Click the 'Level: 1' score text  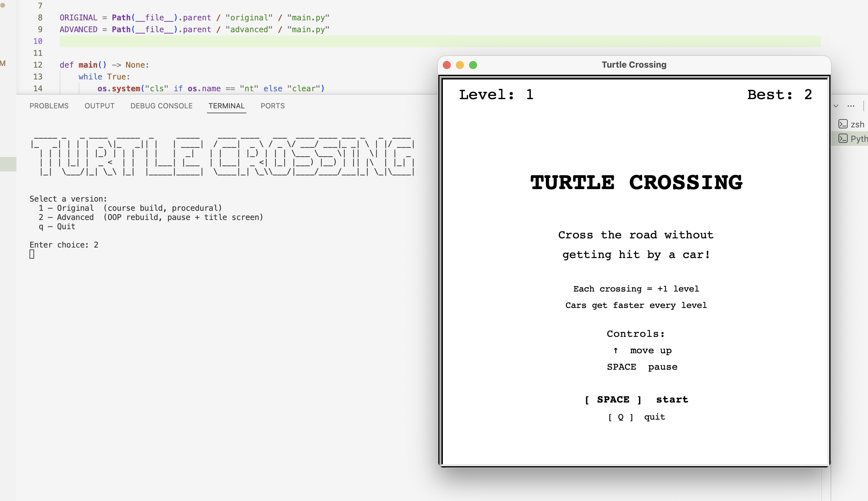tap(496, 94)
